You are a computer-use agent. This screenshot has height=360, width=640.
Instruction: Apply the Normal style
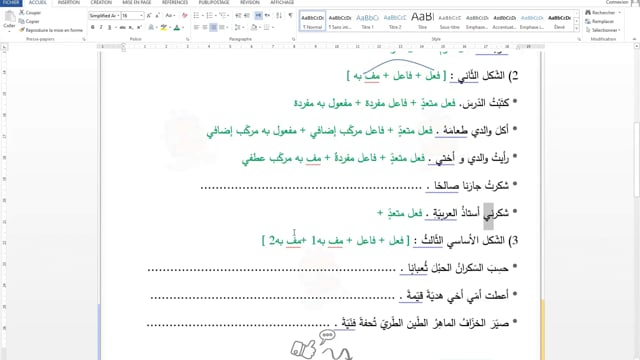[313, 21]
